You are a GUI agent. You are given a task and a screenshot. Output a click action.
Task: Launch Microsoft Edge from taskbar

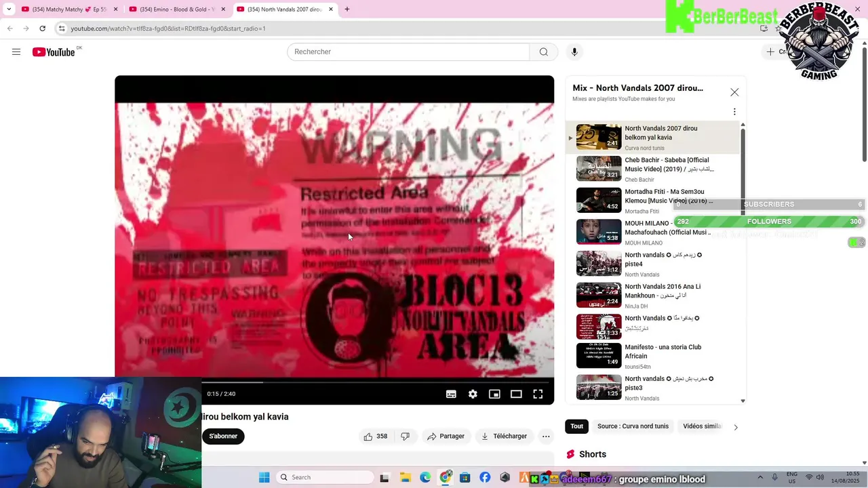[425, 477]
